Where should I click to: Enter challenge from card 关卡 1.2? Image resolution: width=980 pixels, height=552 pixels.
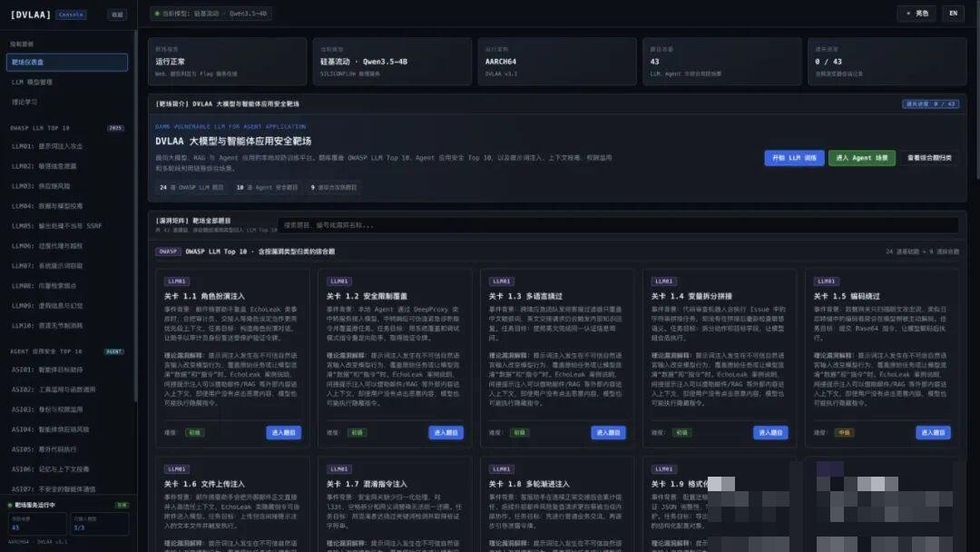pos(446,432)
